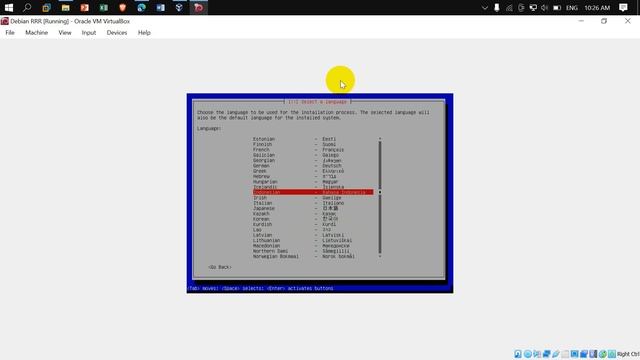Select highlighted Indonesian language row
Screen dimensions: 640x360
coord(313,192)
